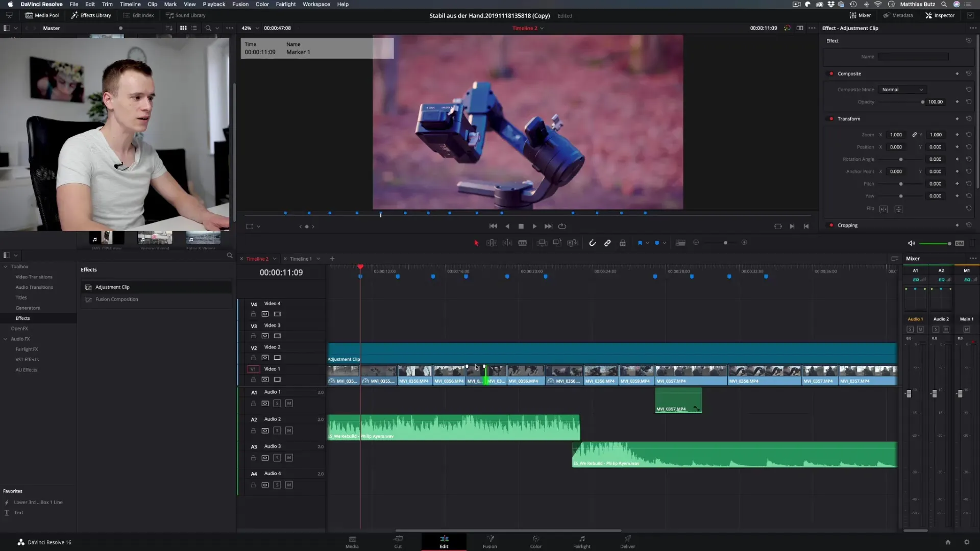Jump to last frame in viewer
Screen dimensions: 980x551
[x=548, y=226]
